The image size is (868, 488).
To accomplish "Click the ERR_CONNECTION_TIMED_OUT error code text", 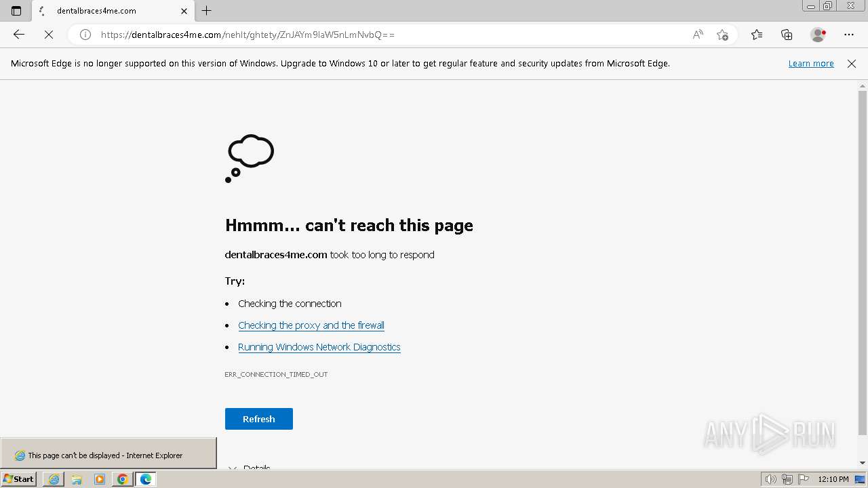I will click(x=276, y=374).
